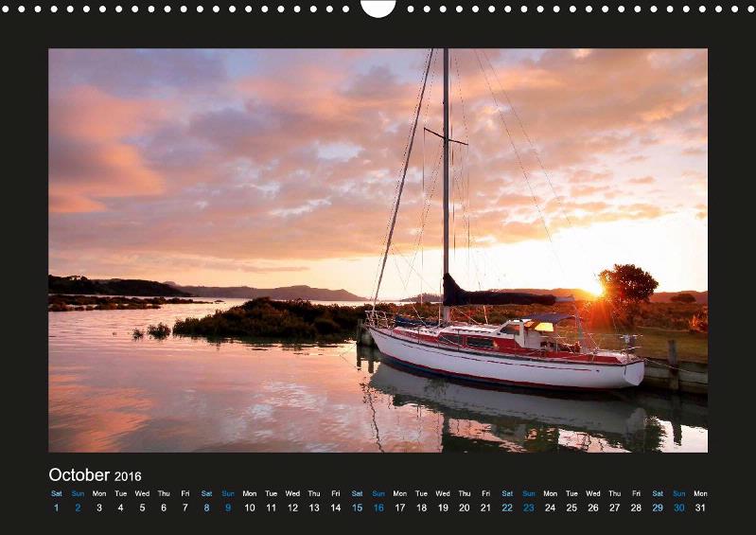Click the Tue label above date 4

click(x=120, y=493)
